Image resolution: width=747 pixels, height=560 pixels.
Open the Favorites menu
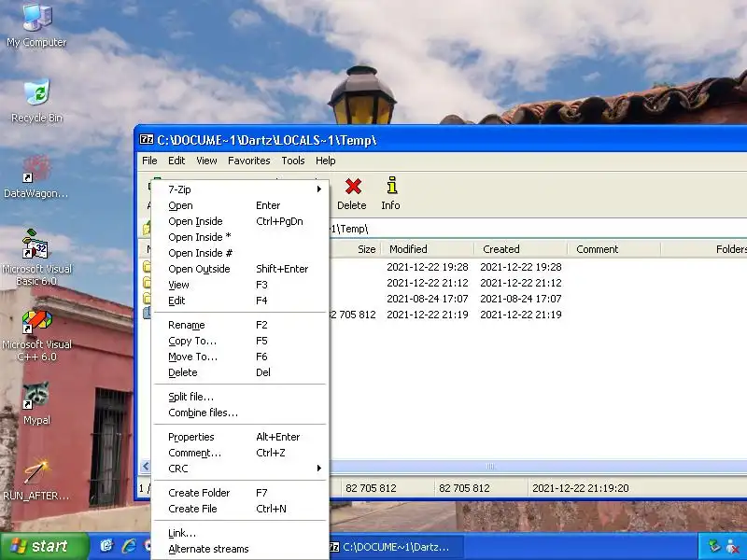tap(248, 161)
